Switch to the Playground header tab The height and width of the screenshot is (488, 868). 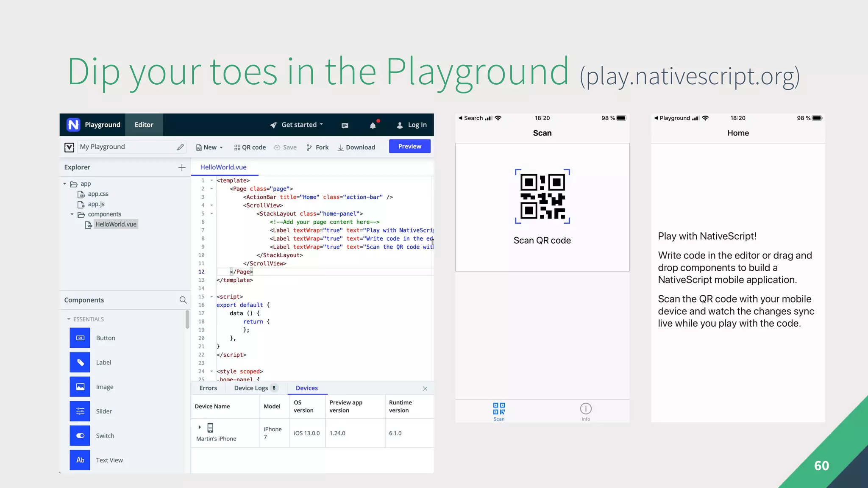103,125
